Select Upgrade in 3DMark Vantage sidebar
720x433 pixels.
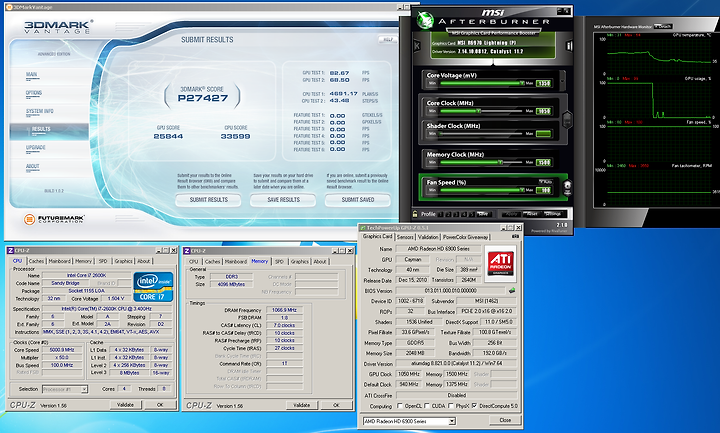pyautogui.click(x=36, y=148)
